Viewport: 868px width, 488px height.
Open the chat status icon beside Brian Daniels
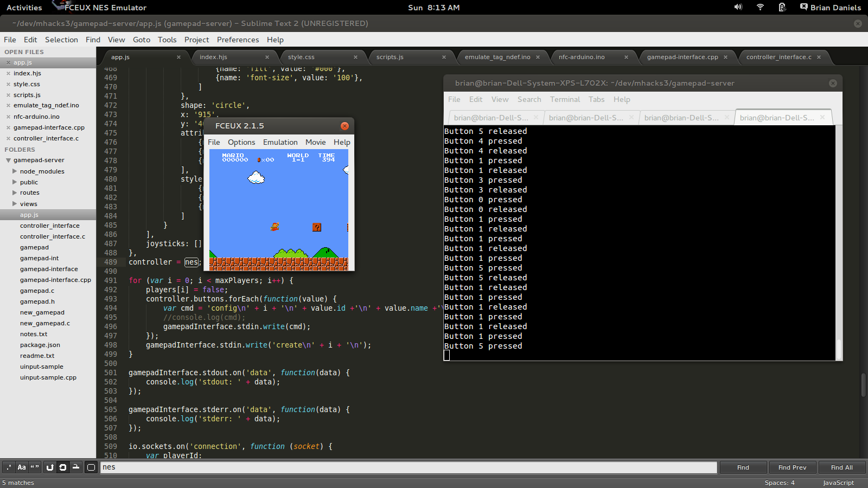click(x=803, y=7)
